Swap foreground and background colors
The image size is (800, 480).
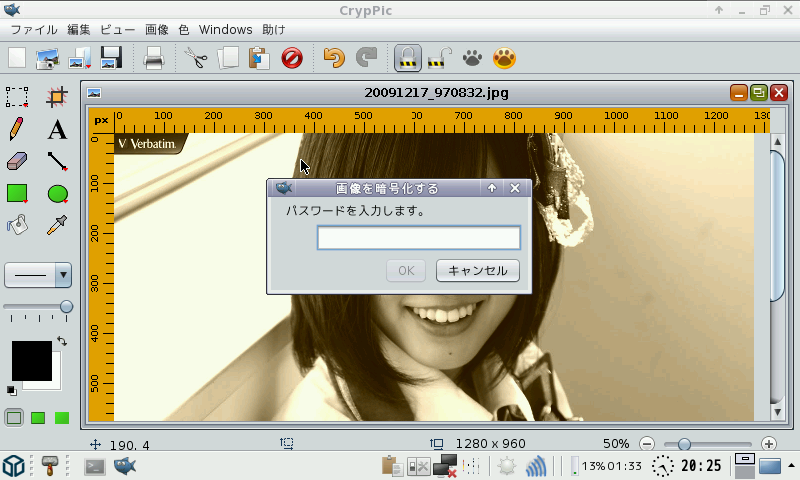click(x=62, y=342)
